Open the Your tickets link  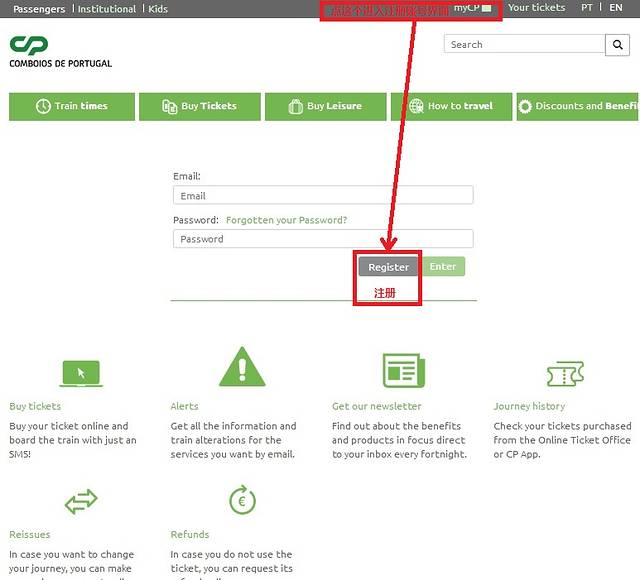click(x=536, y=8)
